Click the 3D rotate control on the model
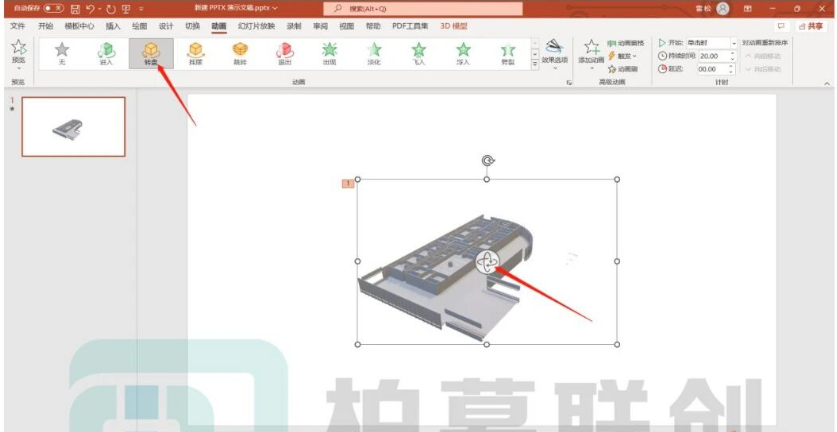Viewport: 837px width, 432px height. coord(487,262)
